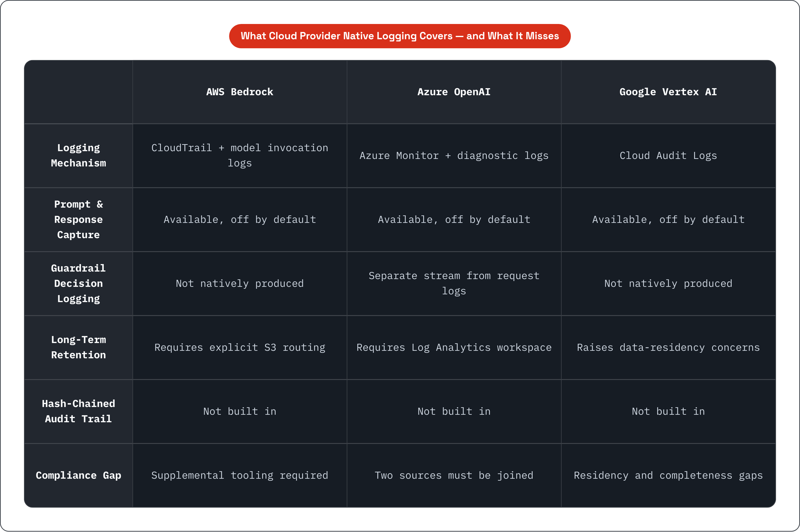
Task: Click the Guardrail Decision Logging row label
Action: point(78,283)
